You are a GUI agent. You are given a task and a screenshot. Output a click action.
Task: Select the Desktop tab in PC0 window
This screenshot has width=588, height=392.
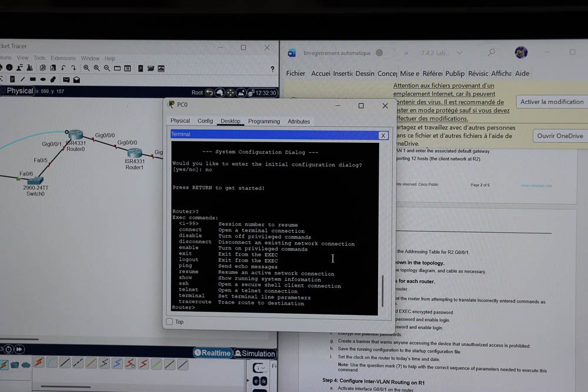point(230,121)
